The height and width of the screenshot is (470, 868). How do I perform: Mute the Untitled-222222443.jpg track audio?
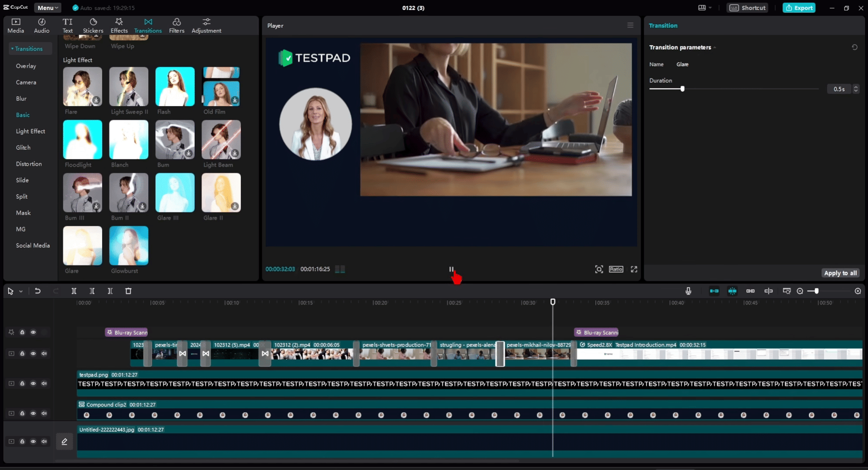pyautogui.click(x=44, y=441)
